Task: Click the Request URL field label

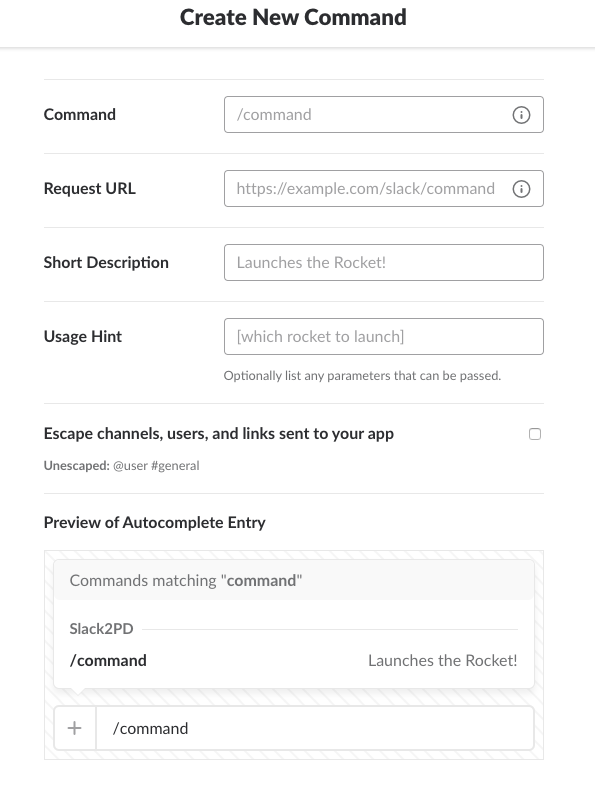Action: pos(90,188)
